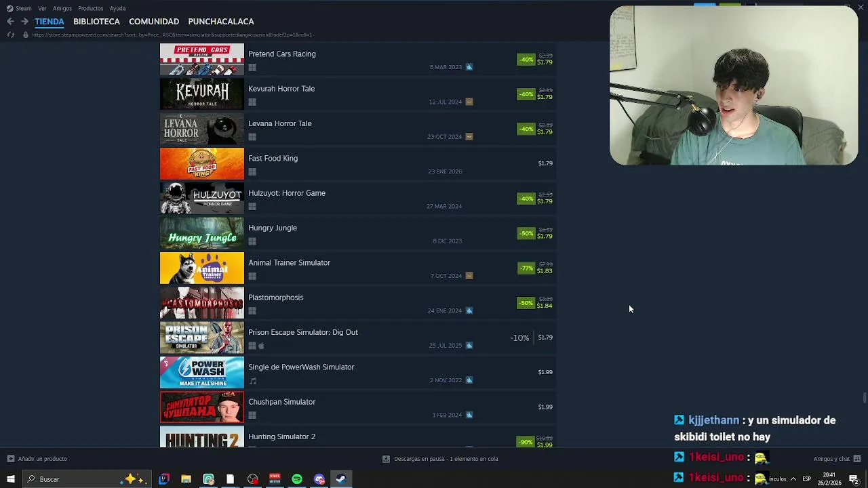The width and height of the screenshot is (868, 488).
Task: Switch to the TIENDA tab
Action: coord(50,22)
